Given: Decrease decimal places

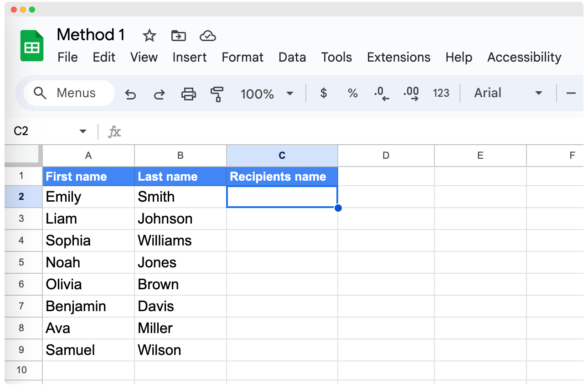Looking at the screenshot, I should [x=382, y=94].
